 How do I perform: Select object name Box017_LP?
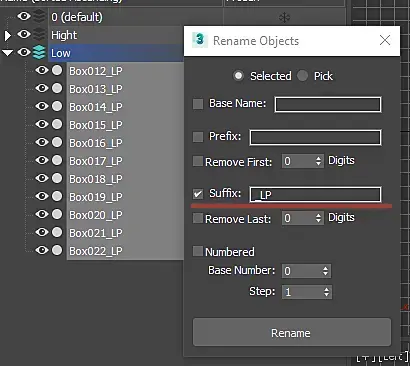[x=96, y=161]
